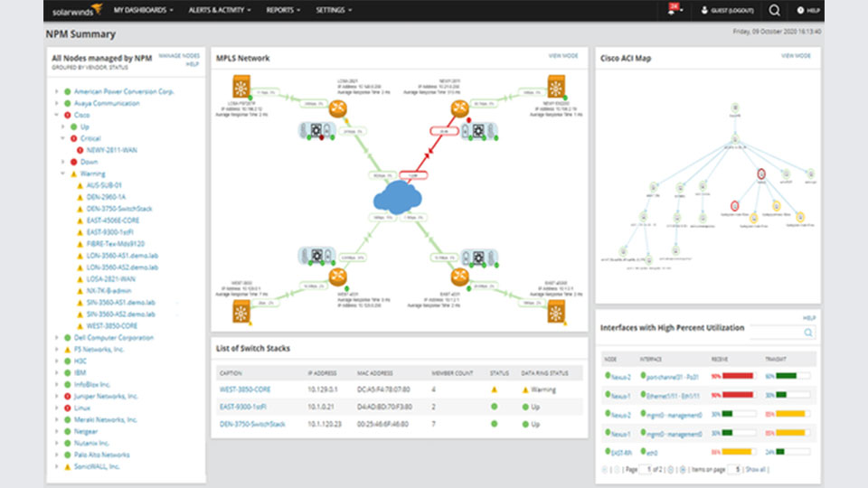The height and width of the screenshot is (488, 868).
Task: Open the My Dashboards menu
Action: click(x=144, y=10)
